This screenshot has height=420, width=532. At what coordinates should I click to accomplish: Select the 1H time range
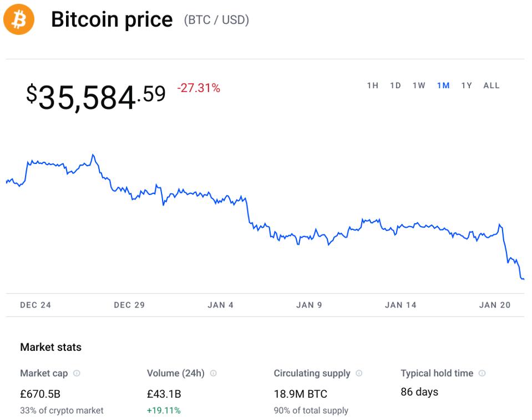pyautogui.click(x=373, y=85)
